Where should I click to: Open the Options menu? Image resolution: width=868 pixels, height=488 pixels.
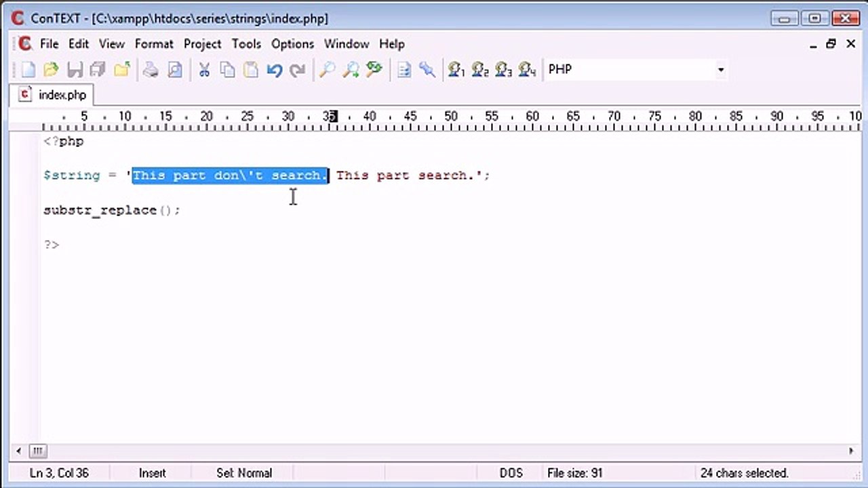(292, 44)
